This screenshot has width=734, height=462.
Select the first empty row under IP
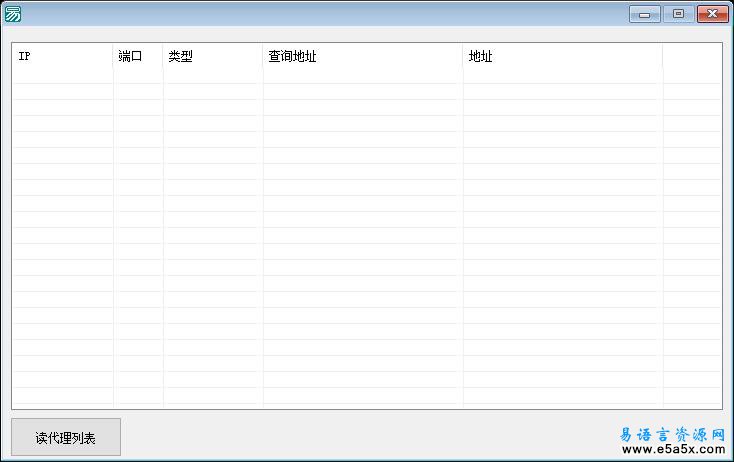62,76
